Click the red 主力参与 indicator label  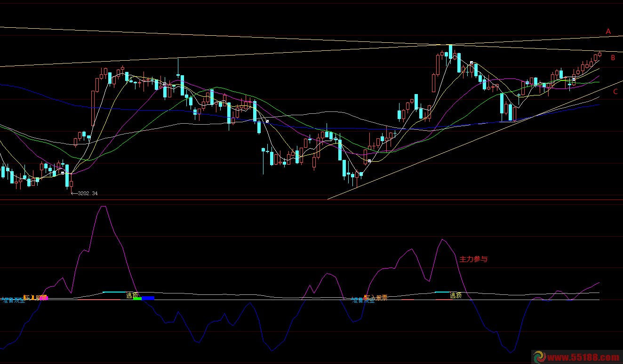tap(473, 259)
